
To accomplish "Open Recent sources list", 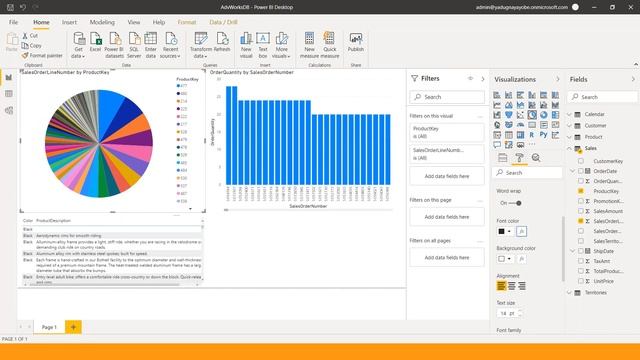I will point(170,44).
